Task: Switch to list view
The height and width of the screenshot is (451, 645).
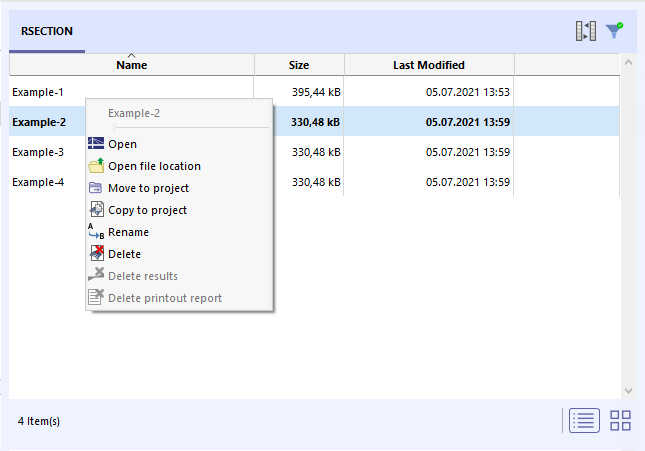Action: (584, 420)
